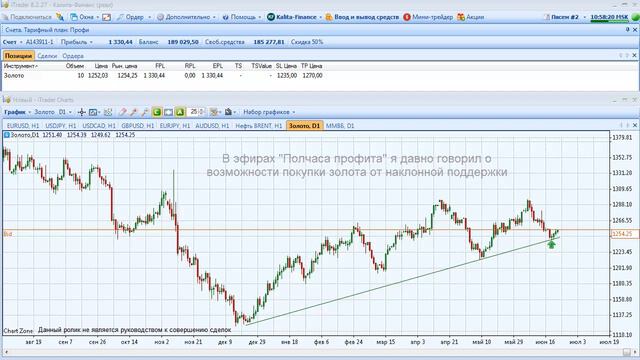Viewport: 640px width, 360px height.
Task: Open the Ордер dropdown
Action: [133, 17]
